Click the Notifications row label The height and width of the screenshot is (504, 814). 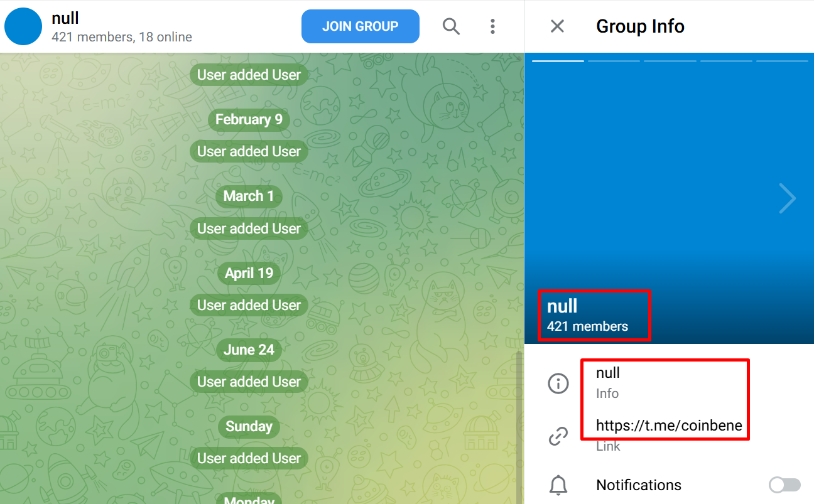click(x=639, y=485)
